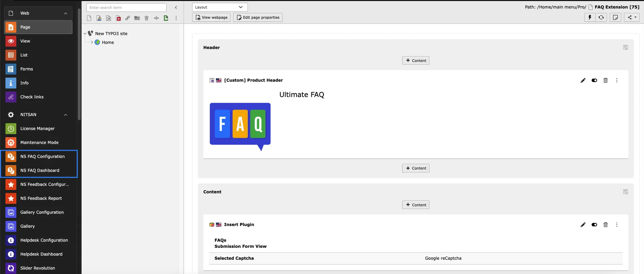Open Maintenance Mode module
644x274 pixels.
click(38, 143)
